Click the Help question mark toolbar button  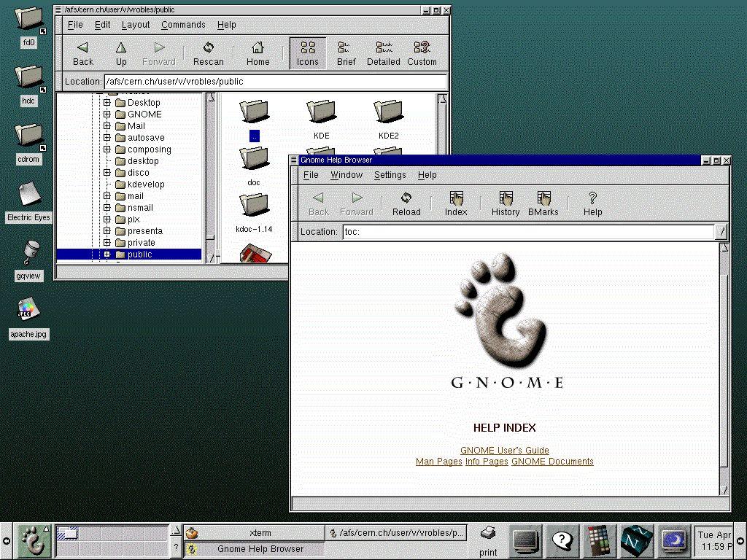coord(592,204)
